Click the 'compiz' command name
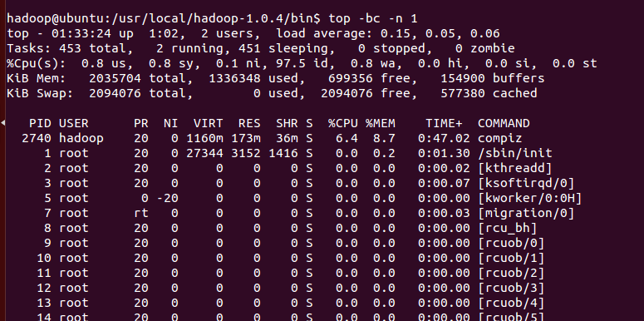This screenshot has height=321, width=644. point(500,138)
